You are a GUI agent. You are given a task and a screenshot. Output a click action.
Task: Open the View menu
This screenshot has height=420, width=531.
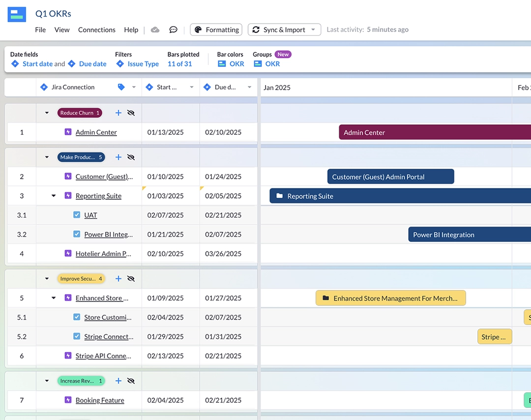[62, 30]
